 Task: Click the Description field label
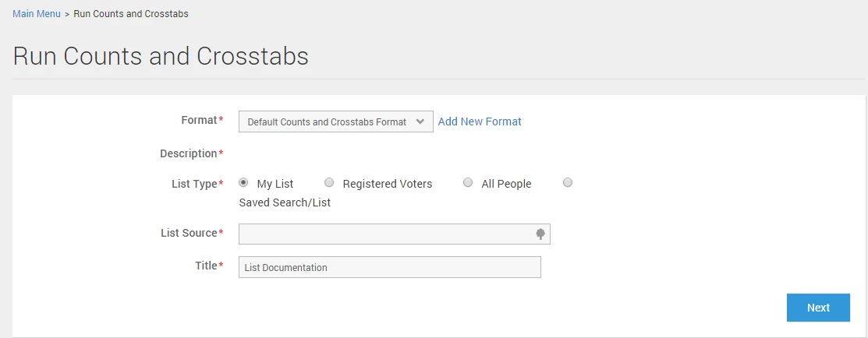click(x=189, y=153)
